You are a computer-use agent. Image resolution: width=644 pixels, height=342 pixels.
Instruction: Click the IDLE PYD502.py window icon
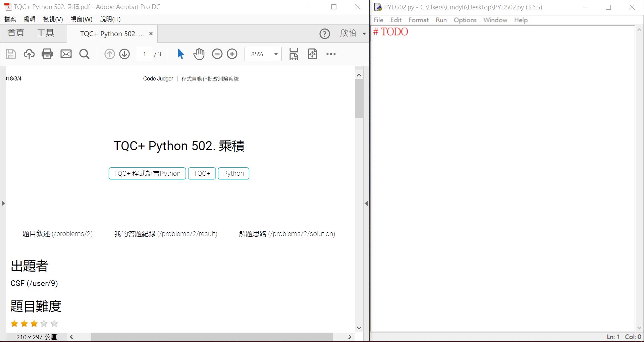378,7
